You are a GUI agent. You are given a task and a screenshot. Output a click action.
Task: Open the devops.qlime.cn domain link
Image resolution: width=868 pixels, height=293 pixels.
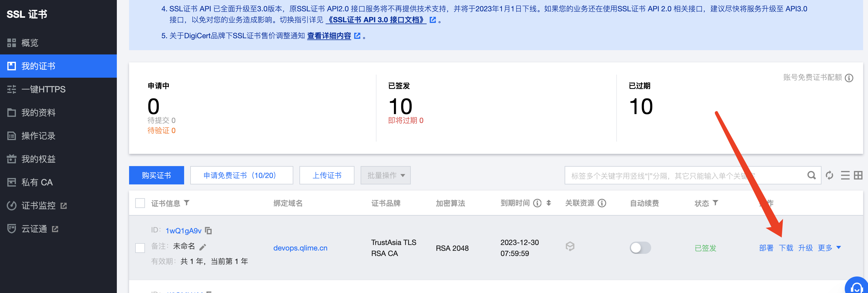pos(300,248)
